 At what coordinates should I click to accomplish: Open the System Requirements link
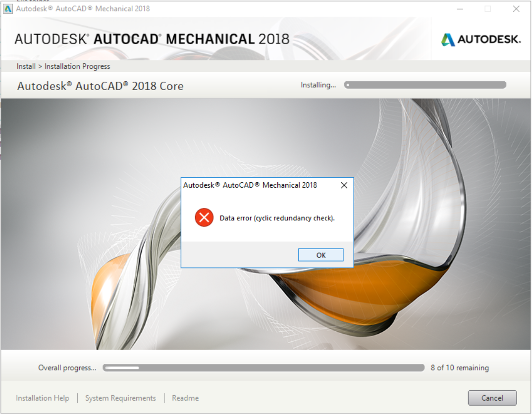120,398
